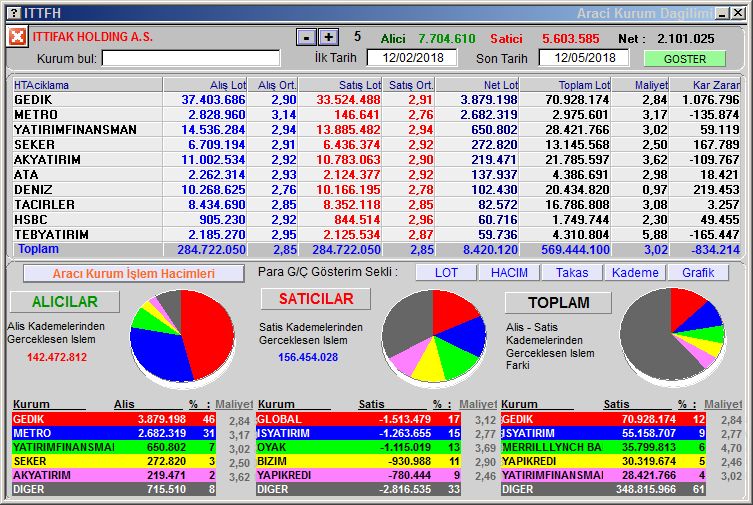The image size is (753, 505).
Task: Click the Satici 5.603.585 value
Action: [571, 38]
